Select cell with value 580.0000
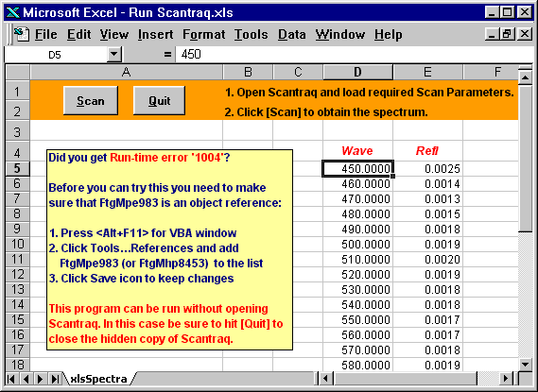Viewport: 538px width, 392px height. [x=357, y=365]
